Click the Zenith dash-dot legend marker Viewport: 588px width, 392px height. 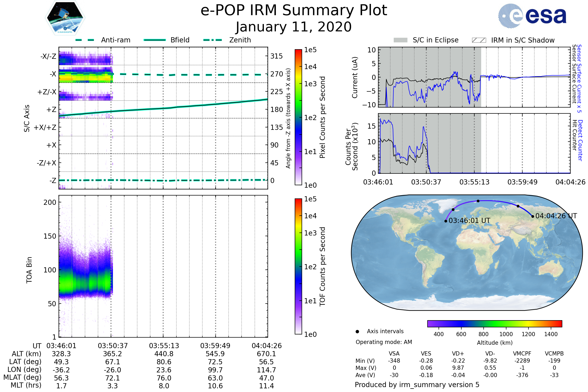213,40
